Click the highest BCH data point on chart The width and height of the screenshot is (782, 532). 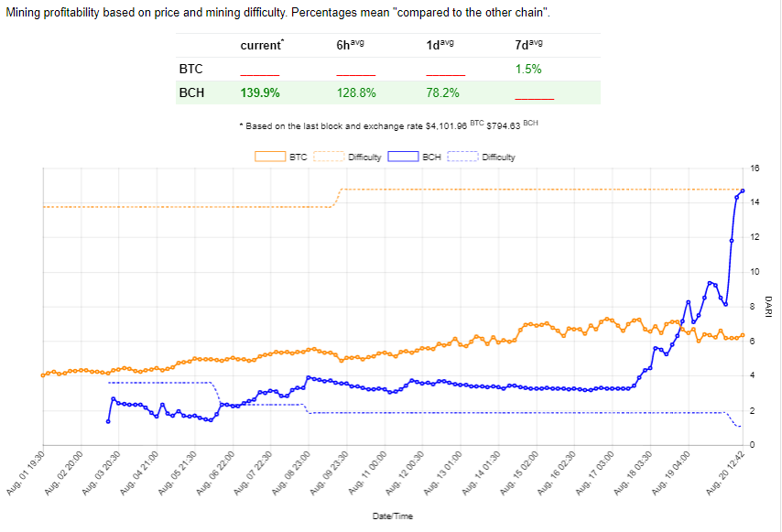tap(743, 190)
